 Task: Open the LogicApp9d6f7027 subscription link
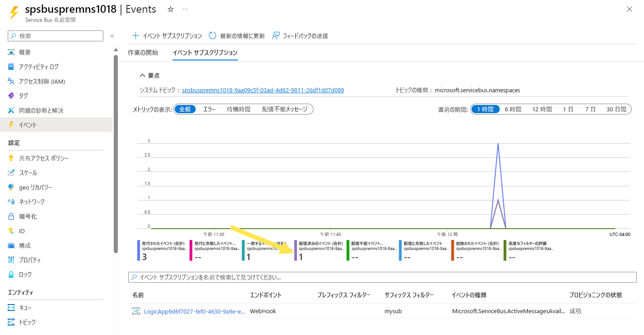coord(195,311)
